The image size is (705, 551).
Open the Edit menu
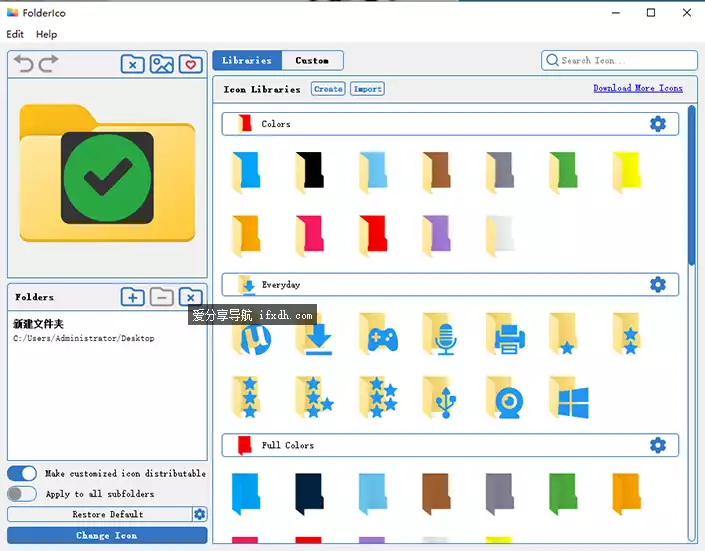[15, 34]
